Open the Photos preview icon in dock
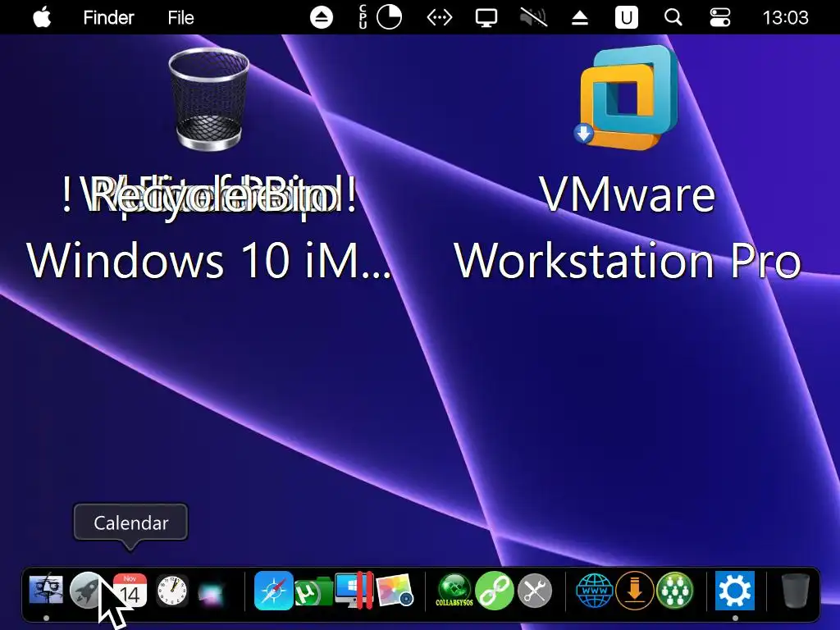The image size is (840, 630). [395, 591]
